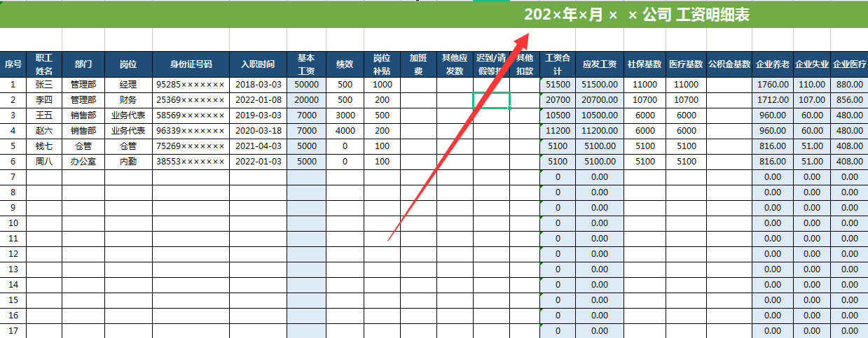Click the green-bordered active cell in 李四's row
This screenshot has height=338, width=868.
point(491,100)
